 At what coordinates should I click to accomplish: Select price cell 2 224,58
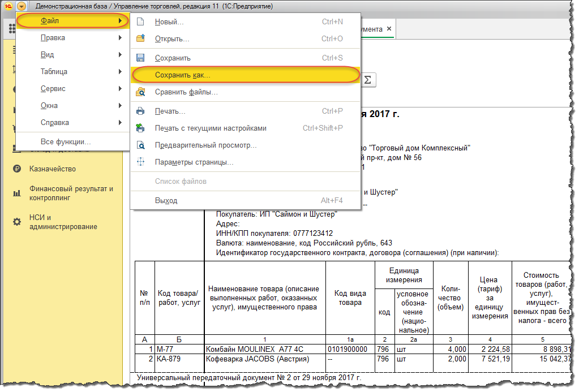[490, 349]
